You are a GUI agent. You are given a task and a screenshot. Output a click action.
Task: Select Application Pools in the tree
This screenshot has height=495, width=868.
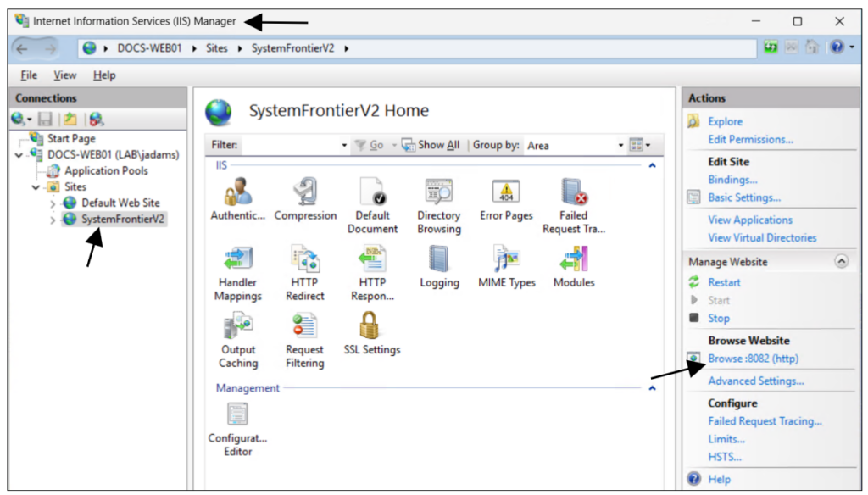click(x=106, y=170)
